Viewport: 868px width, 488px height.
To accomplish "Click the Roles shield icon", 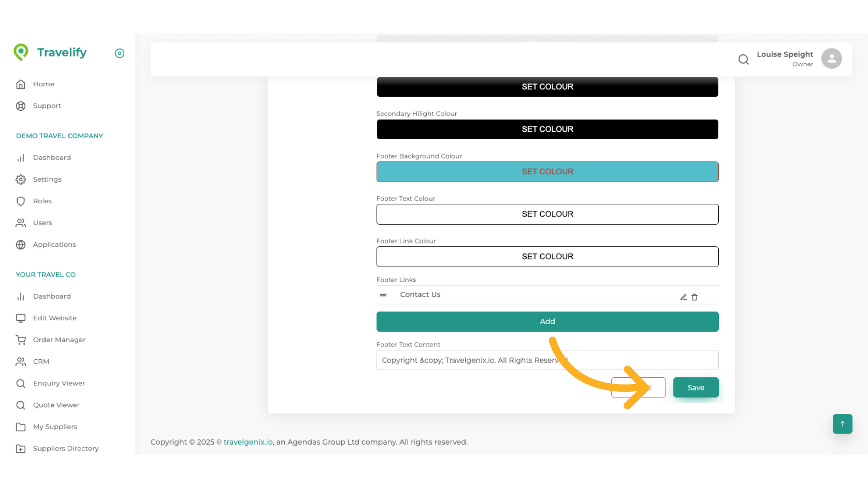I will [x=21, y=201].
